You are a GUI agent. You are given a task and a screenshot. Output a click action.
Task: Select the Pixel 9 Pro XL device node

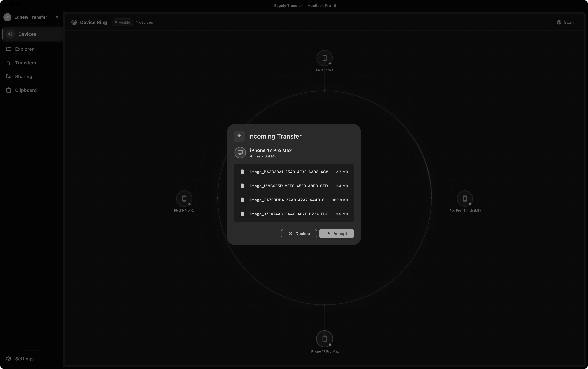point(184,198)
